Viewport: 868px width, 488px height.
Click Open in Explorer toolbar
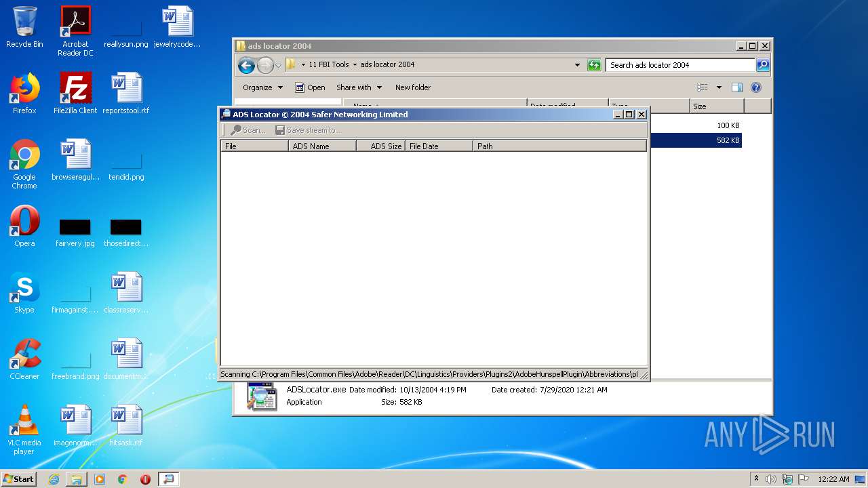[311, 87]
